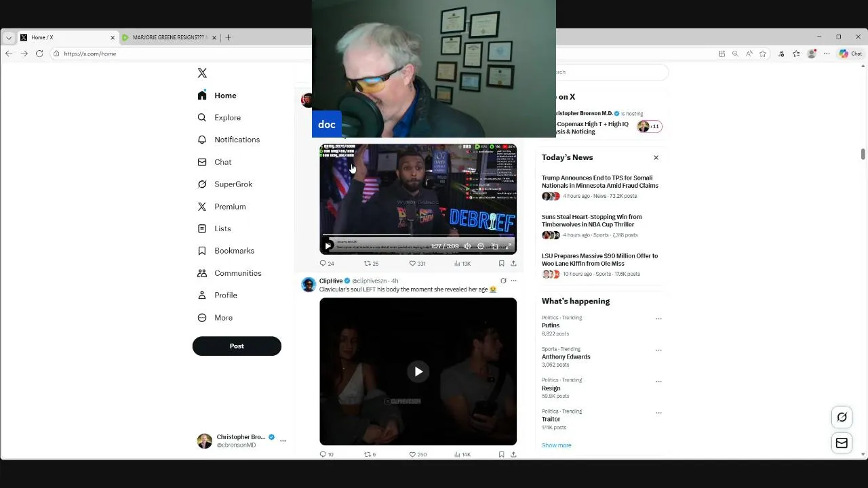The height and width of the screenshot is (488, 868).
Task: Open SuperGrok in the sidebar
Action: pyautogui.click(x=224, y=184)
